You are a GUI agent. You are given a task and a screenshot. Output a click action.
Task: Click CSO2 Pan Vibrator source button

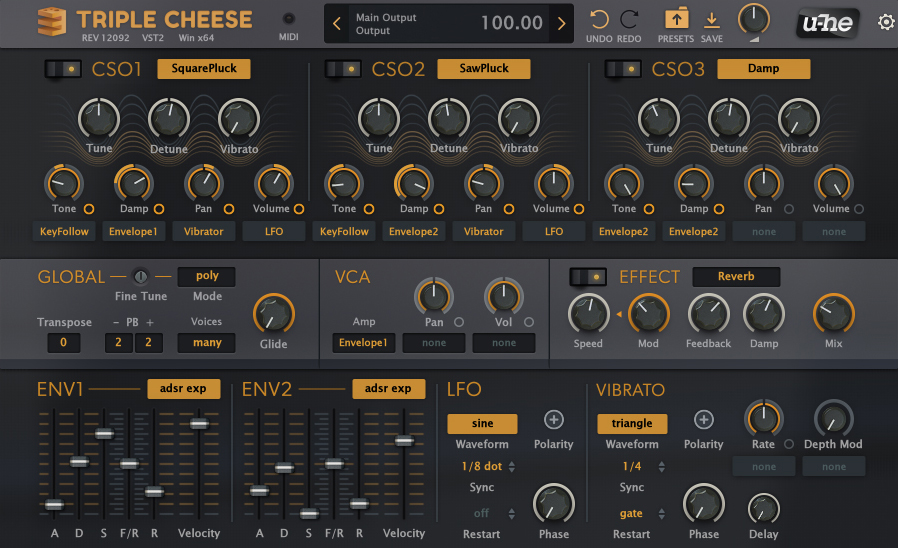[483, 231]
